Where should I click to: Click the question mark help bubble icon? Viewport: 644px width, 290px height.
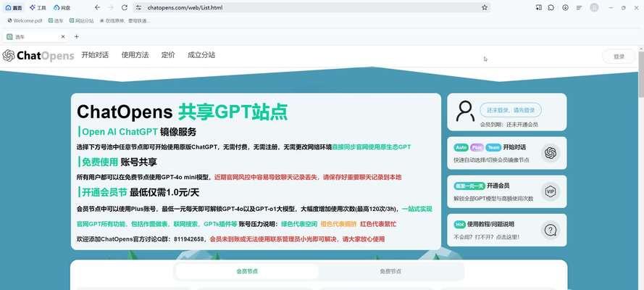click(550, 230)
